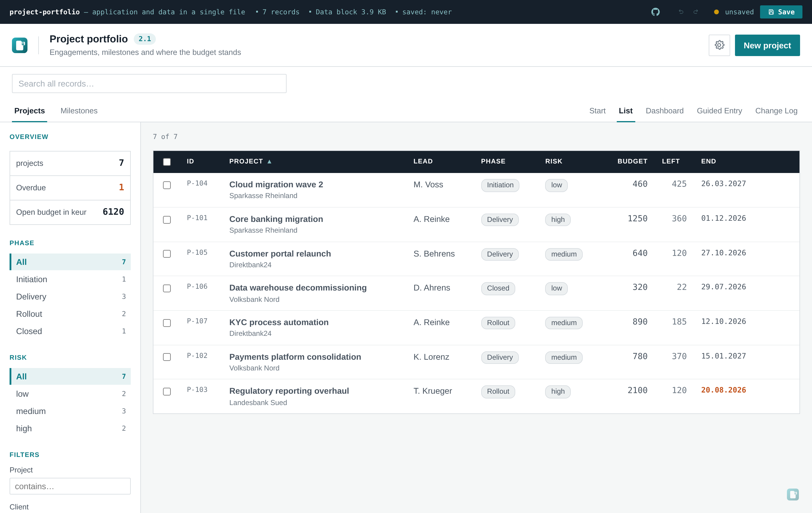This screenshot has width=812, height=513.
Task: Click the Project contains filter field
Action: [x=70, y=486]
